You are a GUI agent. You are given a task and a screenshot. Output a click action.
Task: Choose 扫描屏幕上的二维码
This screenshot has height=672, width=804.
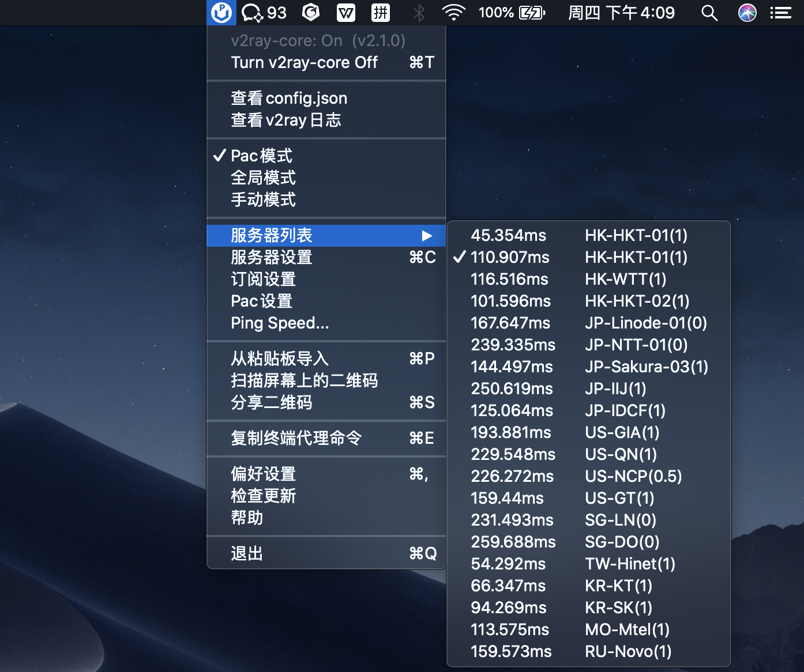pyautogui.click(x=326, y=380)
